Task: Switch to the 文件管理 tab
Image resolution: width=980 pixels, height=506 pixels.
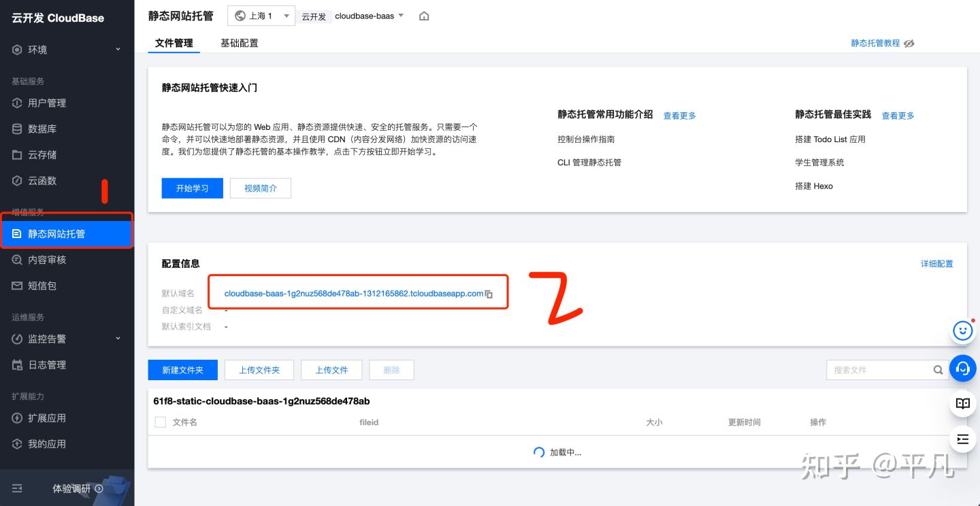Action: coord(174,43)
